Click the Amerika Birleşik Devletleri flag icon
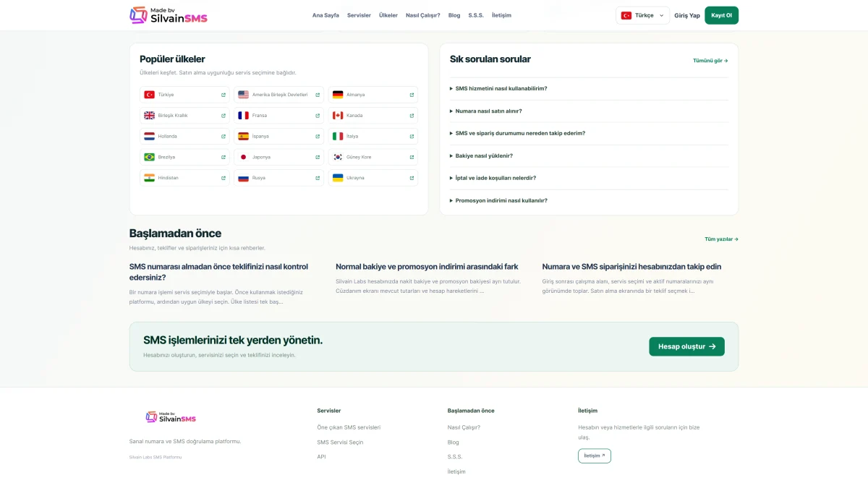The image size is (868, 488). coord(243,95)
